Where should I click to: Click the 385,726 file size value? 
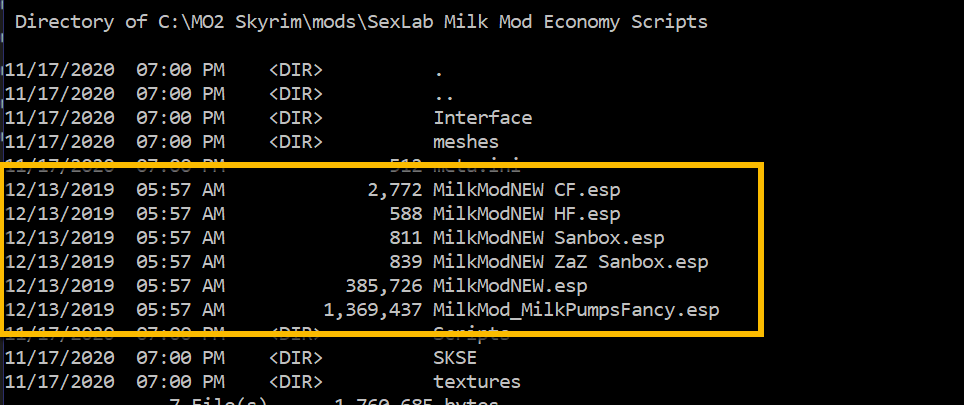point(384,286)
